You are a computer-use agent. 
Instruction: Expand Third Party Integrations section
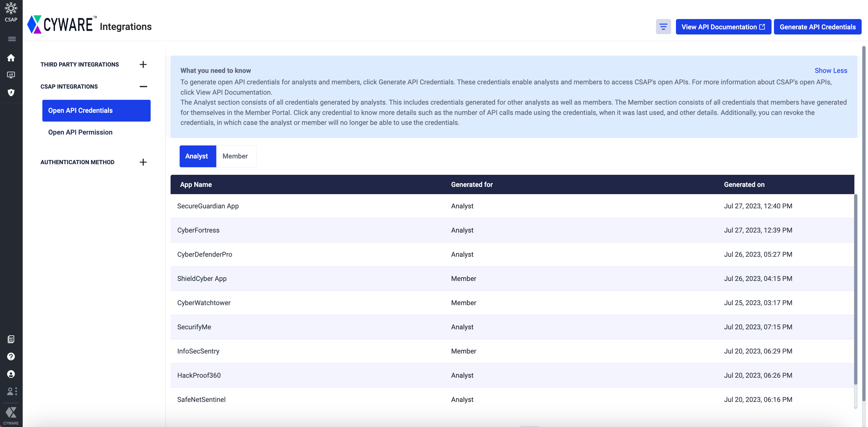143,64
